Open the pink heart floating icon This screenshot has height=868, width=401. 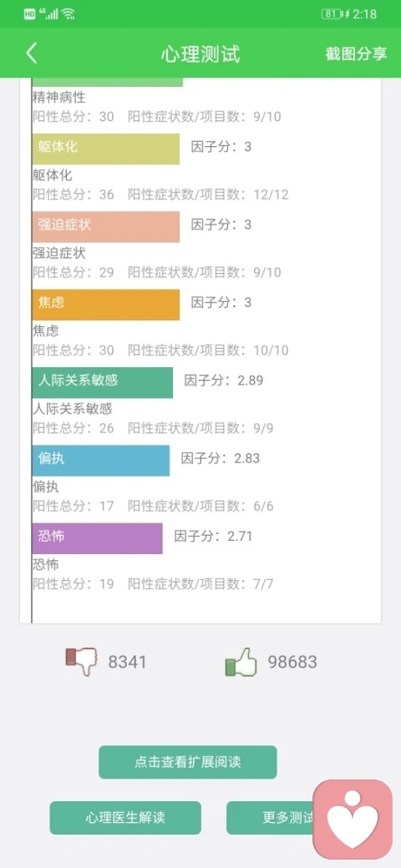click(x=353, y=820)
